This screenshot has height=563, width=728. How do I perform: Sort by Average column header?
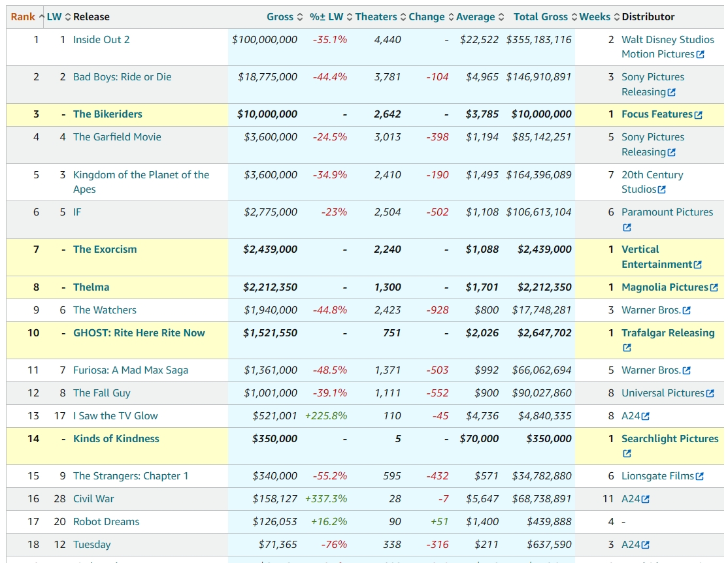(480, 17)
